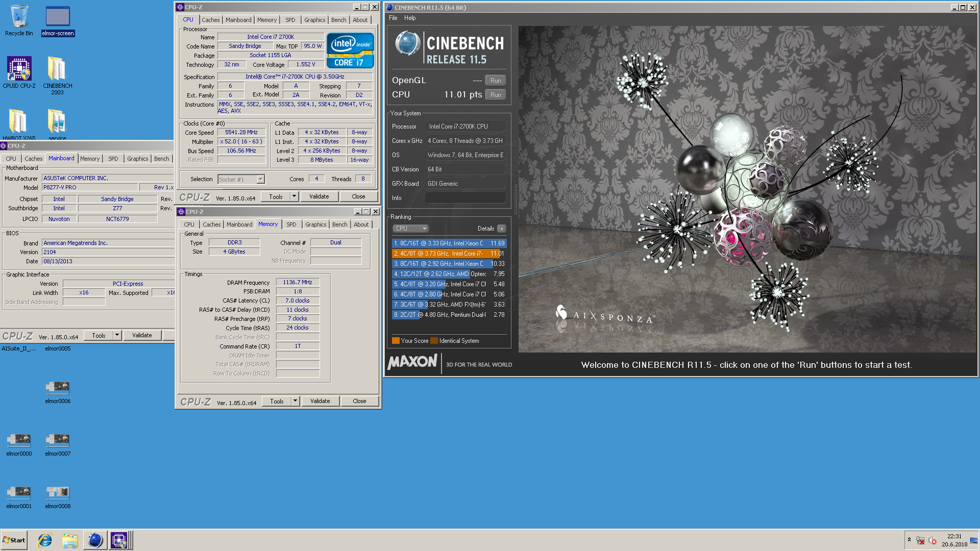This screenshot has width=980, height=551.
Task: Show hidden system tray icons arrow
Action: tap(909, 540)
